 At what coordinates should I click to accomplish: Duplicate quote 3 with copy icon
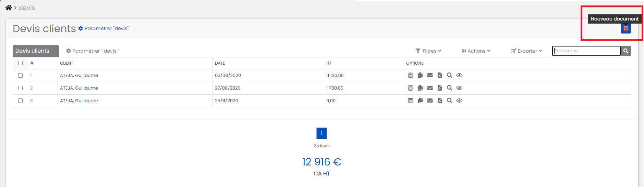point(420,101)
